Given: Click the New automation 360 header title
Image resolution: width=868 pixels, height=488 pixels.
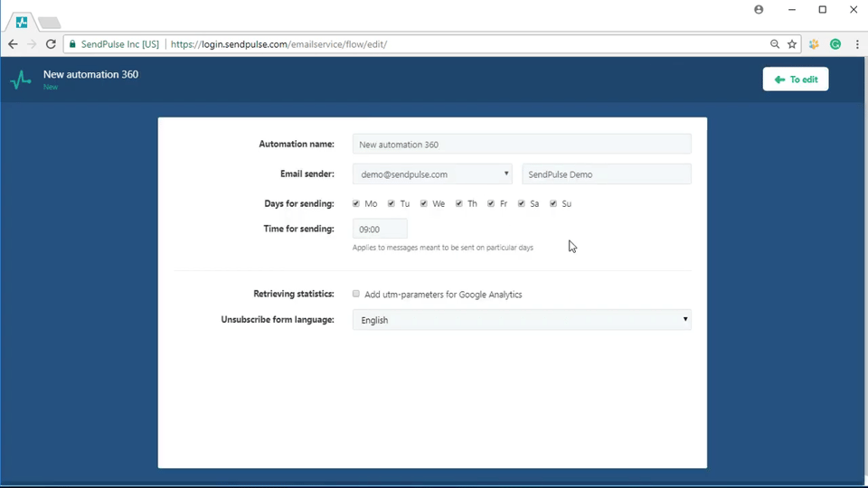Looking at the screenshot, I should (x=90, y=75).
